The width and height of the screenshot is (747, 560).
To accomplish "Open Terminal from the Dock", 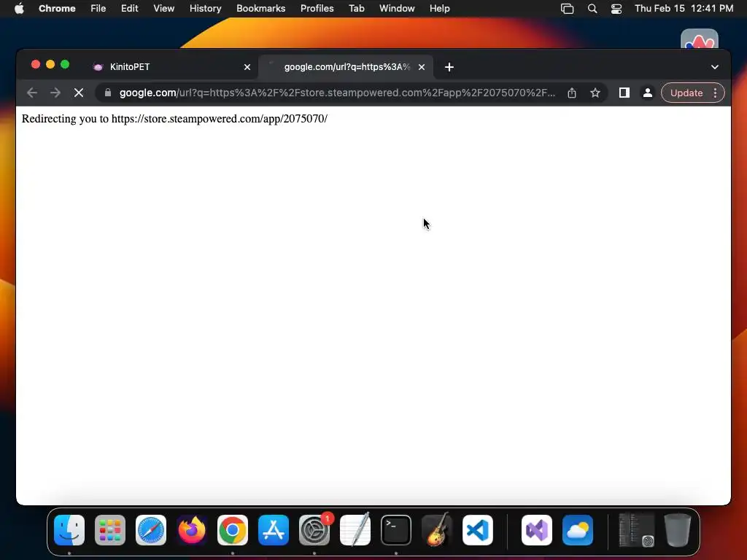I will (x=396, y=530).
